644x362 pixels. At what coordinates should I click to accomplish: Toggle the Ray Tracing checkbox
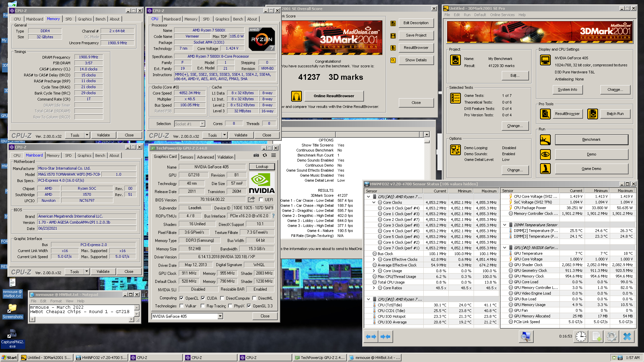pyautogui.click(x=203, y=306)
